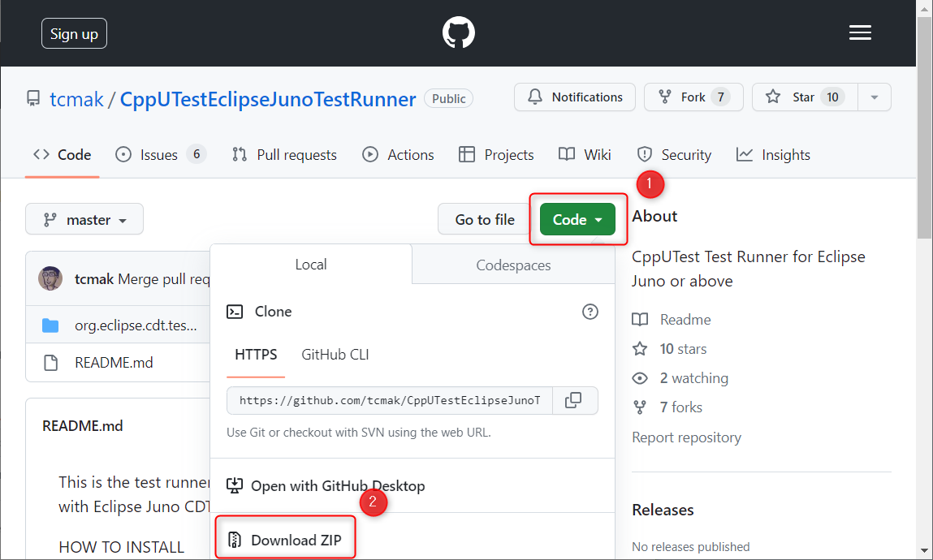Click the GitHub Octocat logo
The height and width of the screenshot is (560, 933).
[x=458, y=32]
